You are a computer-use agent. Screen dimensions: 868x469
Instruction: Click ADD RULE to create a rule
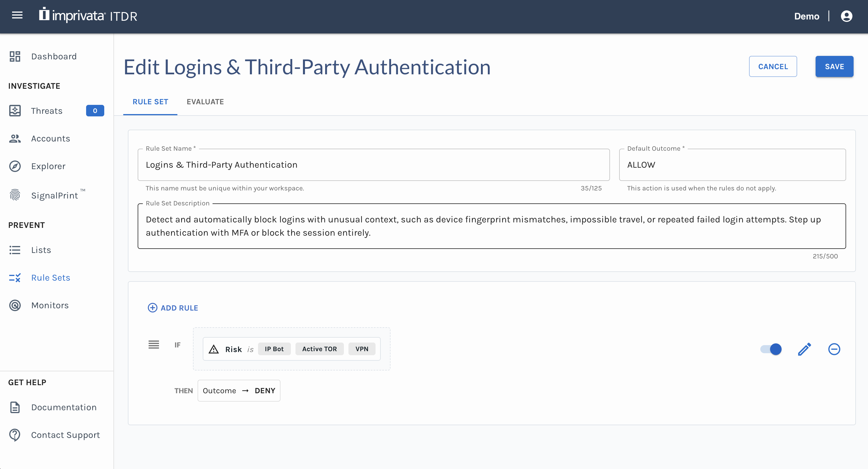(x=173, y=308)
